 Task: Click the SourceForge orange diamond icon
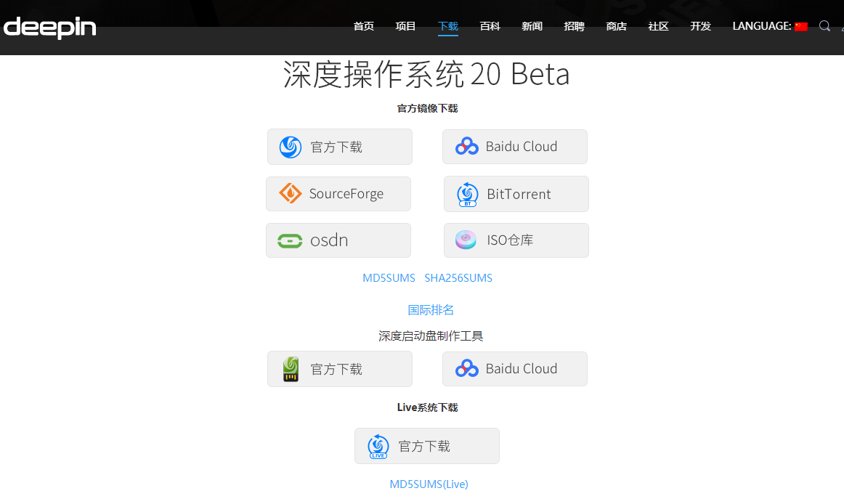(290, 193)
